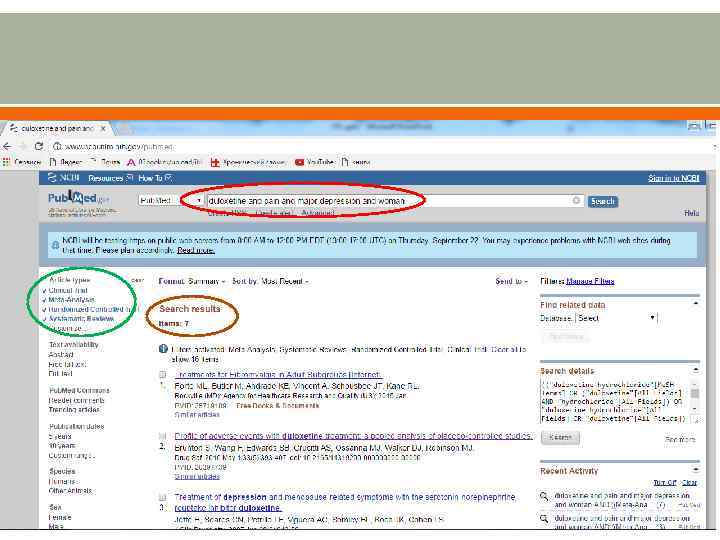Select the Abstract text availability filter
The height and width of the screenshot is (540, 720).
[61, 354]
